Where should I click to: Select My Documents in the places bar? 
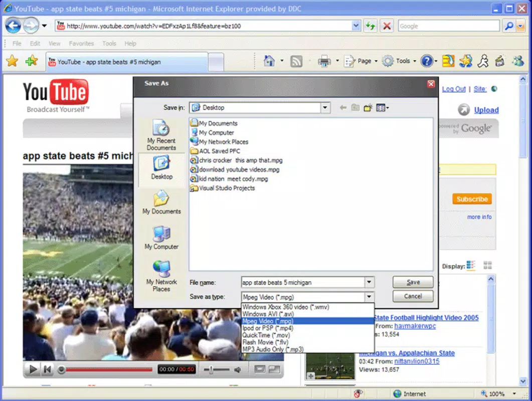tap(161, 202)
